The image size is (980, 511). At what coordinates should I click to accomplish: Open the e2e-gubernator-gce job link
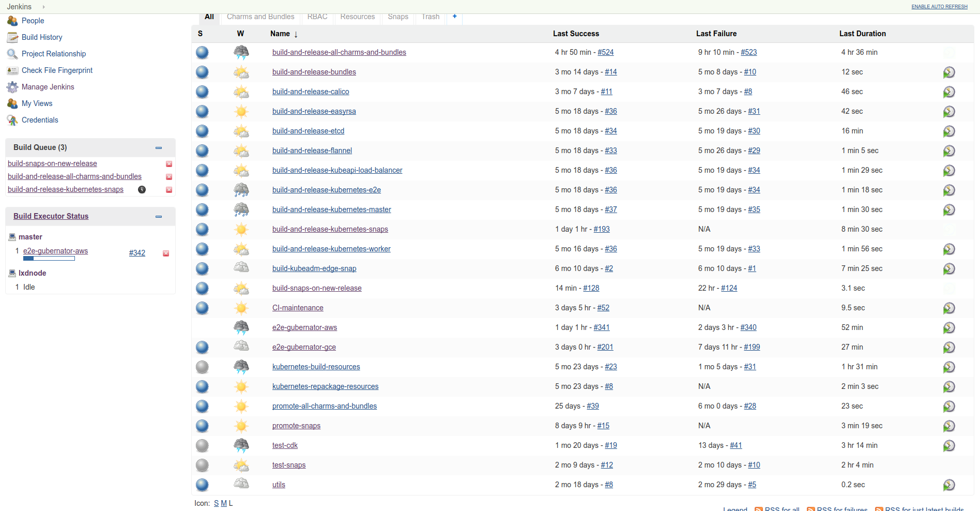304,347
